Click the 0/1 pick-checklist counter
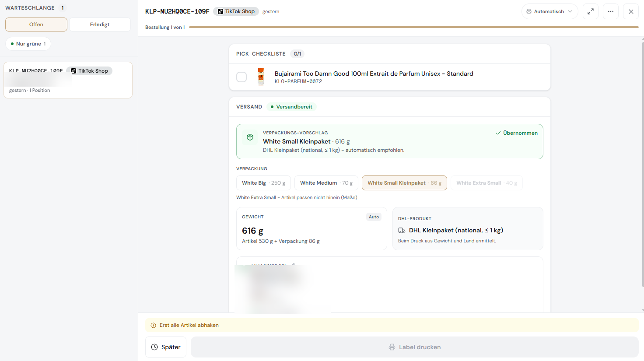Screen dimensions: 644x361 297,54
